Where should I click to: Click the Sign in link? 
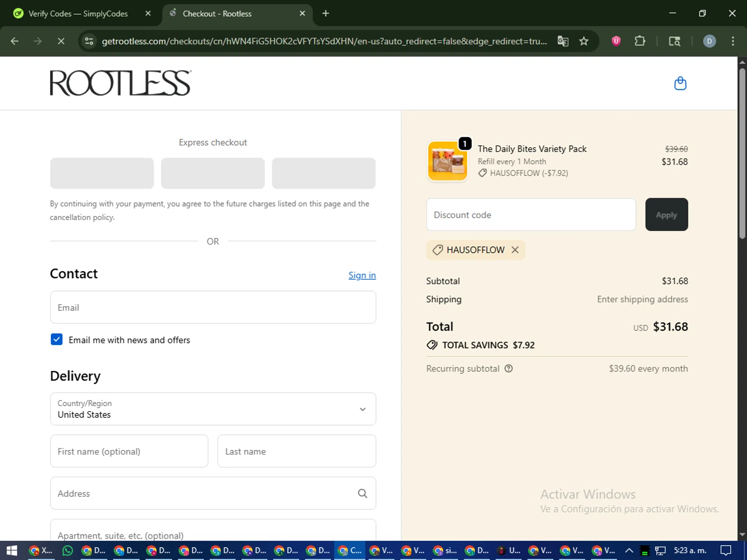pos(362,275)
